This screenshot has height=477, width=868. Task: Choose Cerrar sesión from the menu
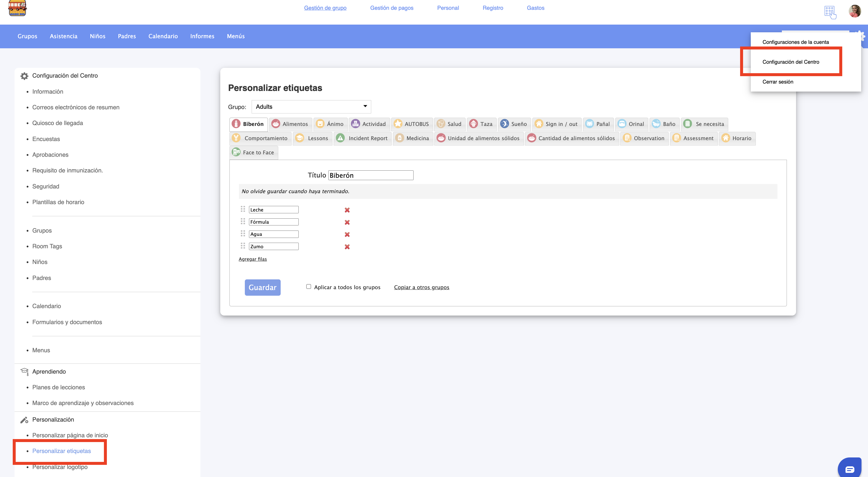pyautogui.click(x=778, y=81)
